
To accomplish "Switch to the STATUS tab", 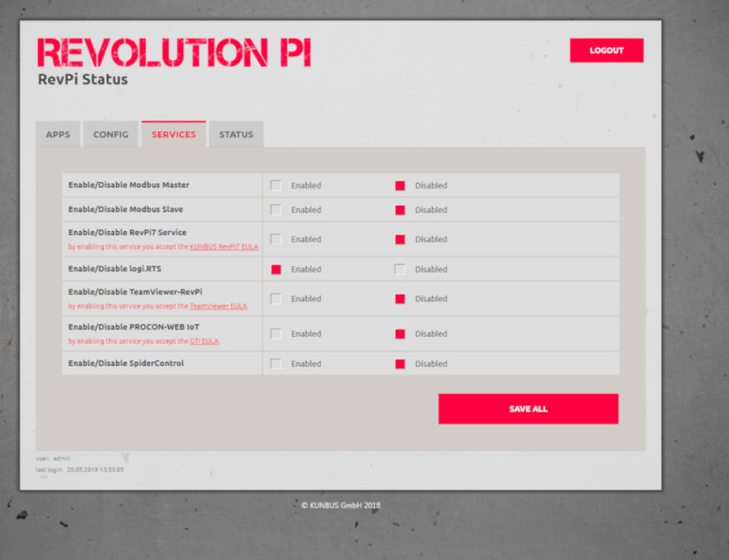I will pyautogui.click(x=235, y=134).
